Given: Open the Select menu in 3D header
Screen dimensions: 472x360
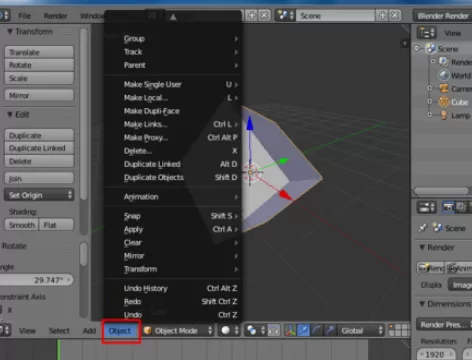Looking at the screenshot, I should coord(59,331).
